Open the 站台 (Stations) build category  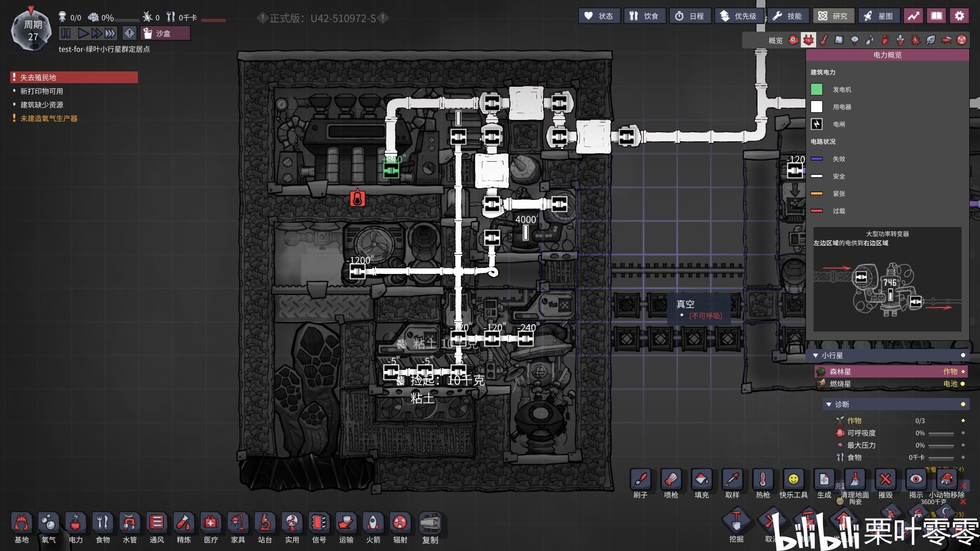click(265, 528)
